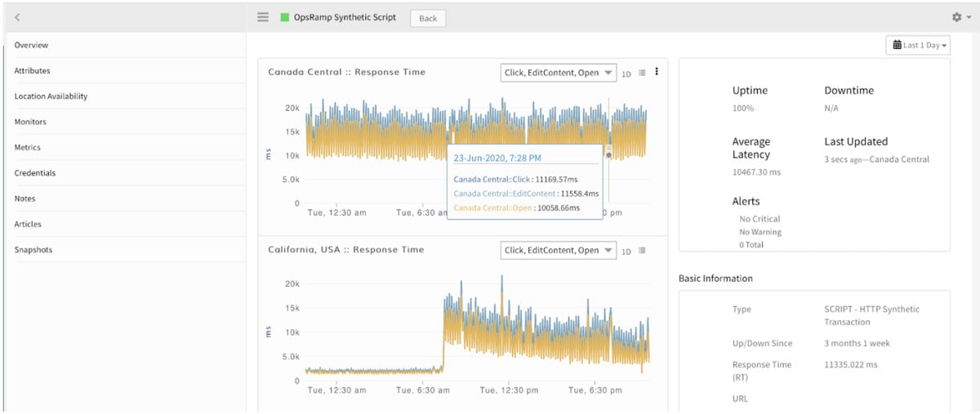Click the 1D interval on California, USA chart
Viewport: 980px width, 414px height.
pos(626,252)
